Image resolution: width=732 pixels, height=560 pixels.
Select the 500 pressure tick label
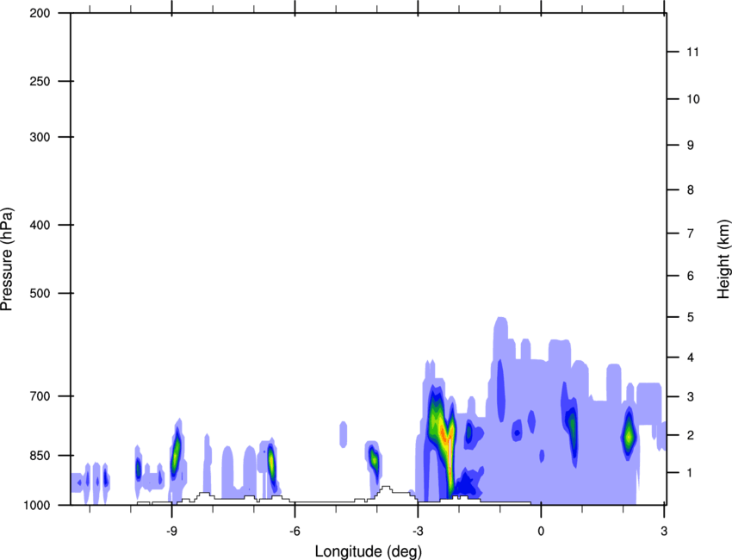click(40, 293)
